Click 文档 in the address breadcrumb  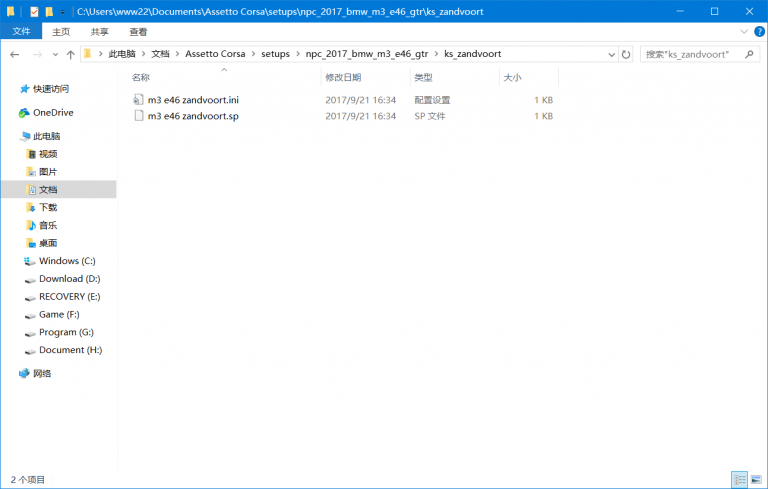point(160,54)
